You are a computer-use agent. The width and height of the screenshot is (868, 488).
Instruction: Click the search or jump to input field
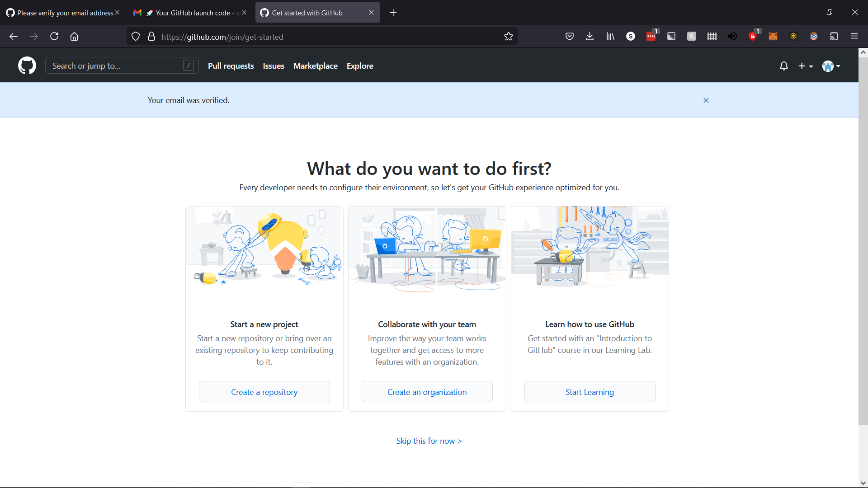point(122,66)
